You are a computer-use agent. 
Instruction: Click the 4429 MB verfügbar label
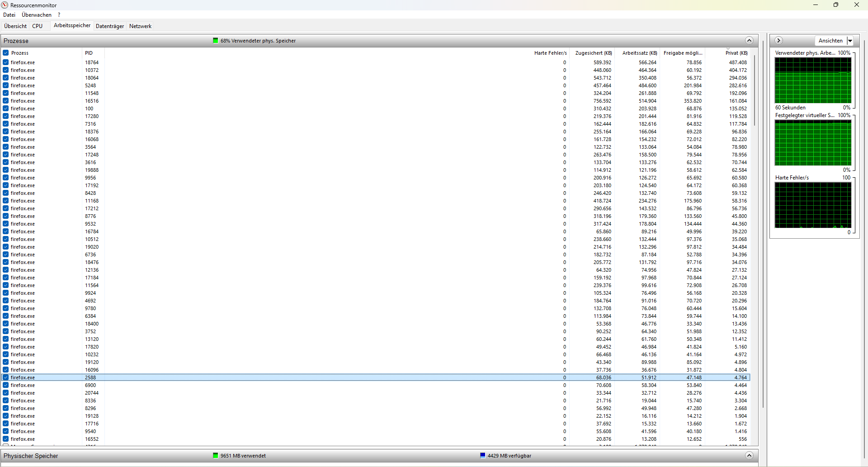(509, 456)
